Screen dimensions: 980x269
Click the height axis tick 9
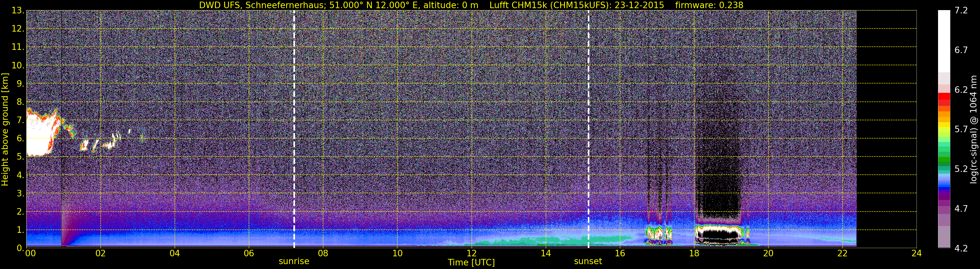(x=20, y=84)
